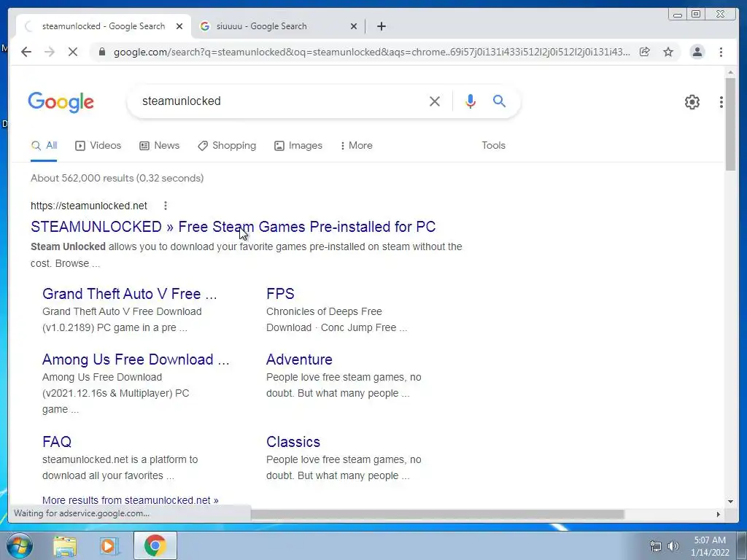Switch to Videos results

(98, 146)
